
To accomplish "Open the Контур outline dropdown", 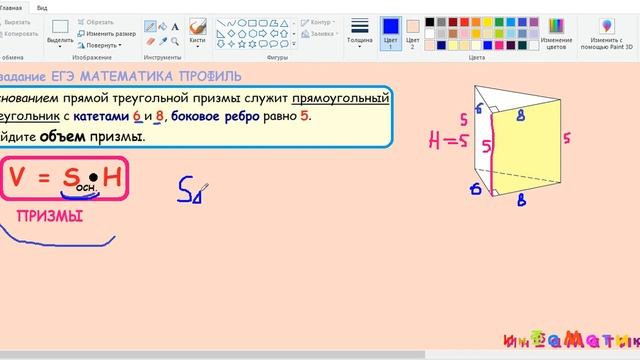I will coord(318,22).
